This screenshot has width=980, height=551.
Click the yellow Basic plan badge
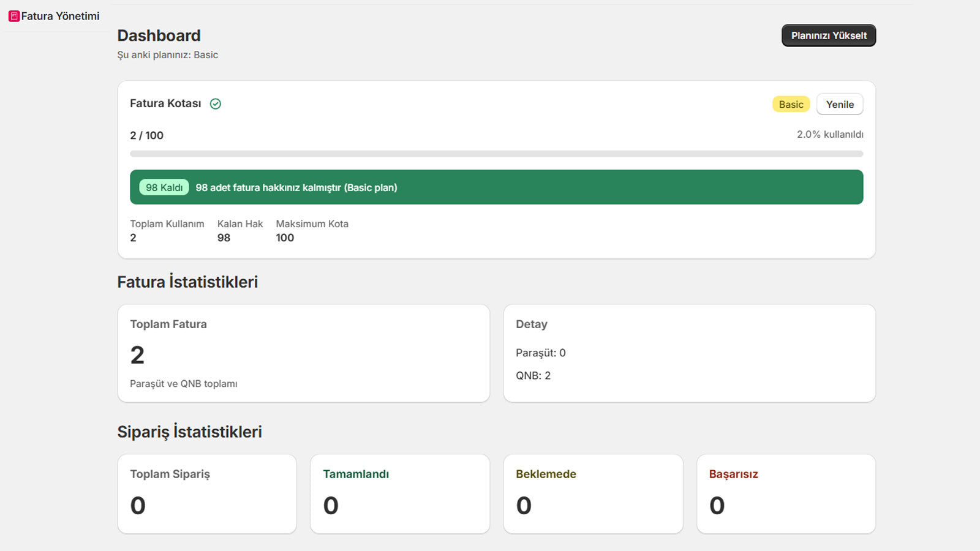(791, 104)
